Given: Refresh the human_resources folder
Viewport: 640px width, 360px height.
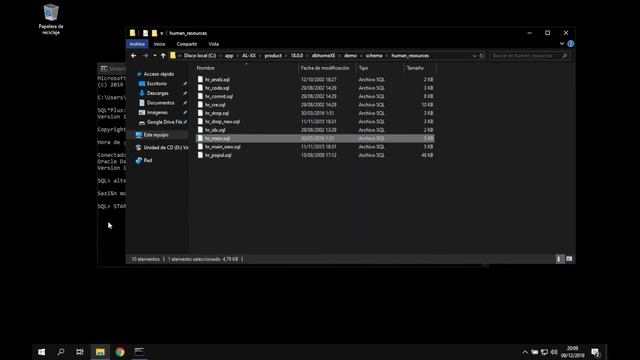Looking at the screenshot, I should 482,56.
